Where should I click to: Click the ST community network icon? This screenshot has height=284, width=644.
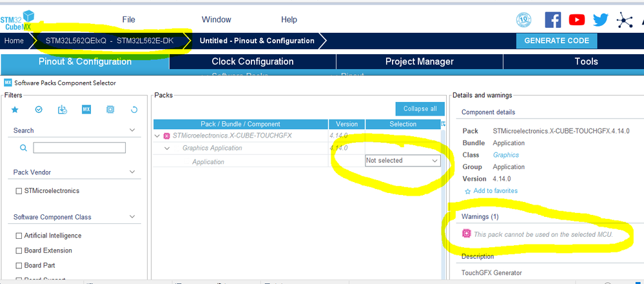click(624, 19)
